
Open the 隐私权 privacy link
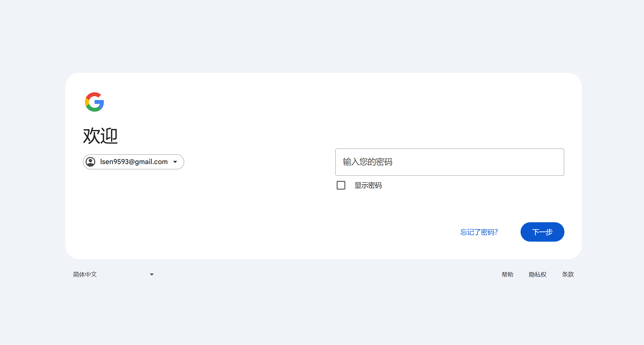(x=537, y=274)
